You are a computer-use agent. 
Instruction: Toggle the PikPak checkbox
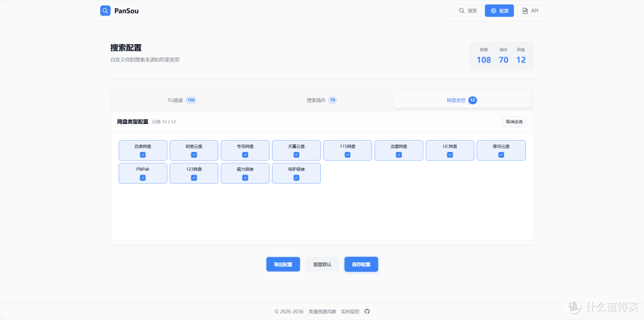pyautogui.click(x=143, y=178)
